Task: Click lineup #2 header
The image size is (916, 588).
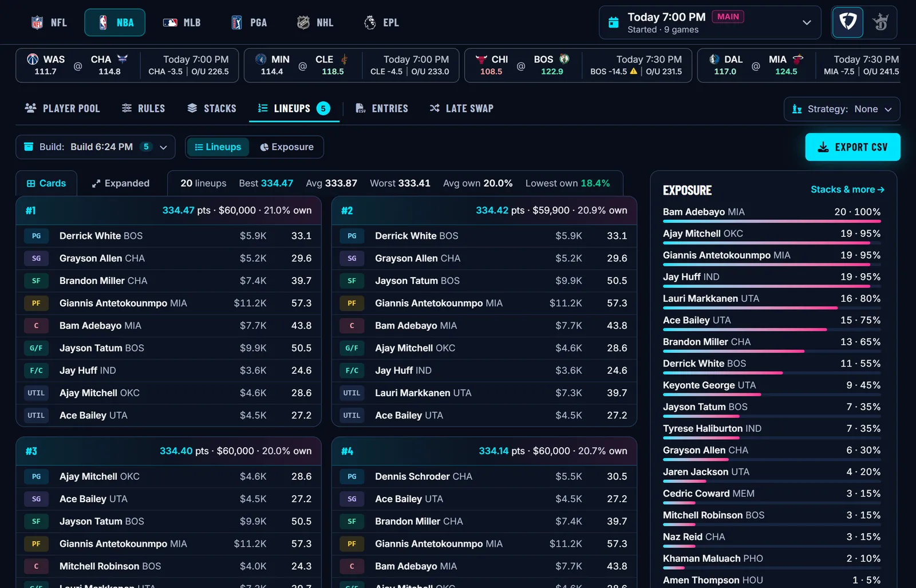Action: [484, 211]
